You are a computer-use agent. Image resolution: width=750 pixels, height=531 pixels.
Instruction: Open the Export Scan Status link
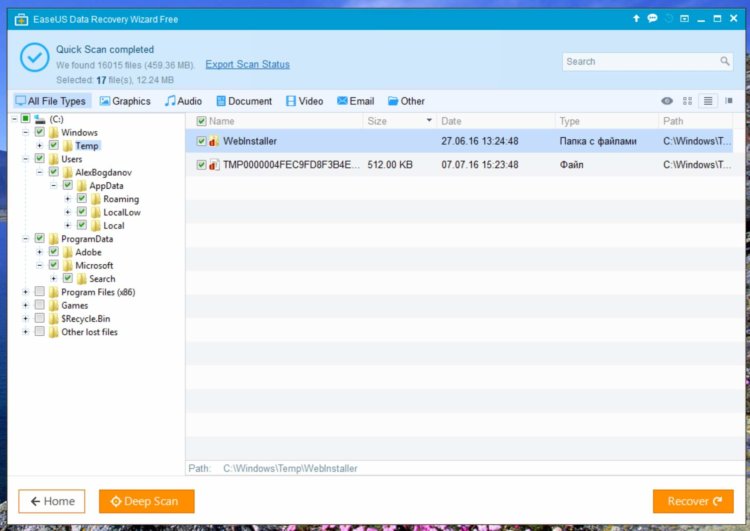point(247,64)
